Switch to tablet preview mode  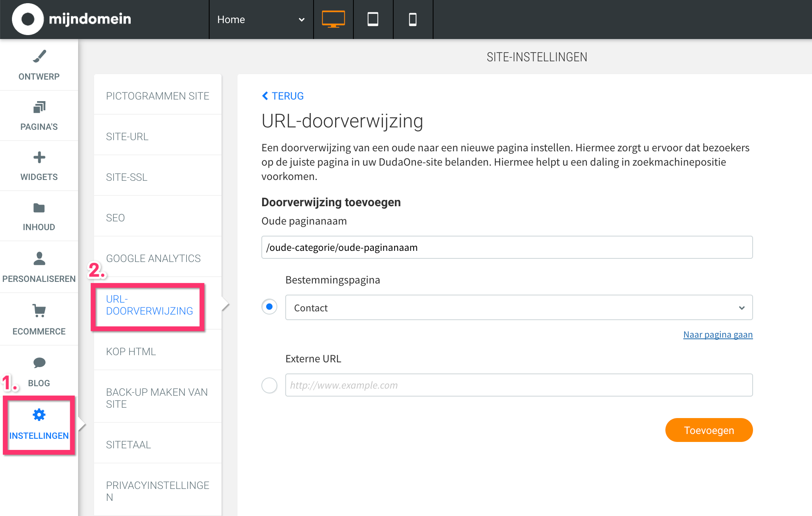point(373,19)
